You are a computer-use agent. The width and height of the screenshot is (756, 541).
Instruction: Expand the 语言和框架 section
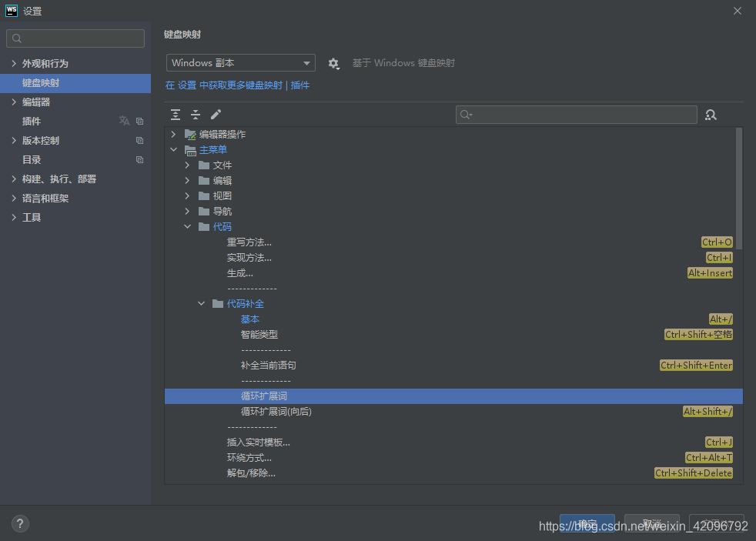[14, 199]
